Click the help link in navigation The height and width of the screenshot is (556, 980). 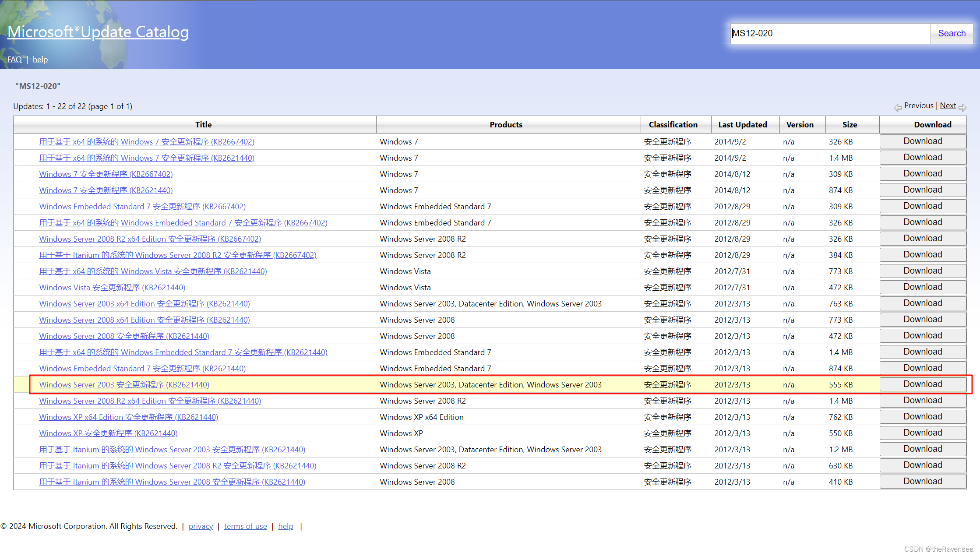(x=40, y=59)
